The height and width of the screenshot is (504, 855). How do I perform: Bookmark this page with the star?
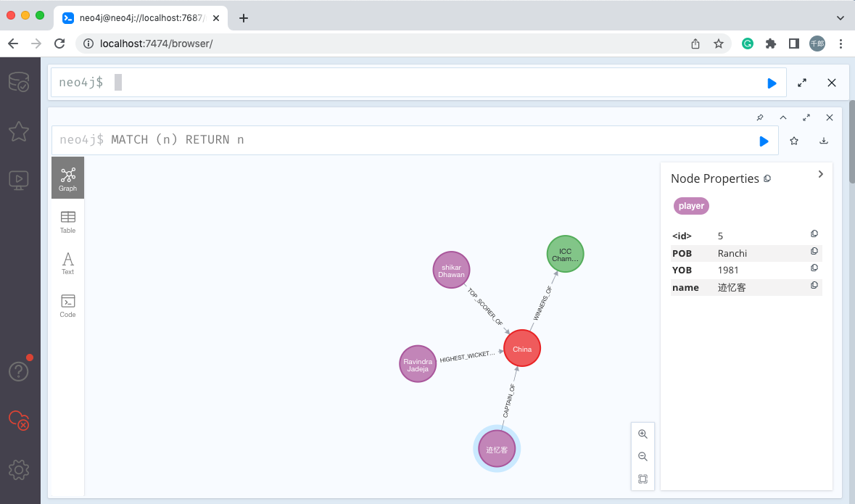click(x=719, y=44)
